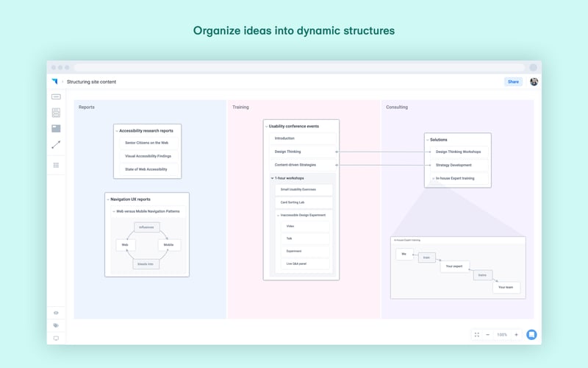Click the Share button
Viewport: 588px width, 368px height.
click(513, 82)
